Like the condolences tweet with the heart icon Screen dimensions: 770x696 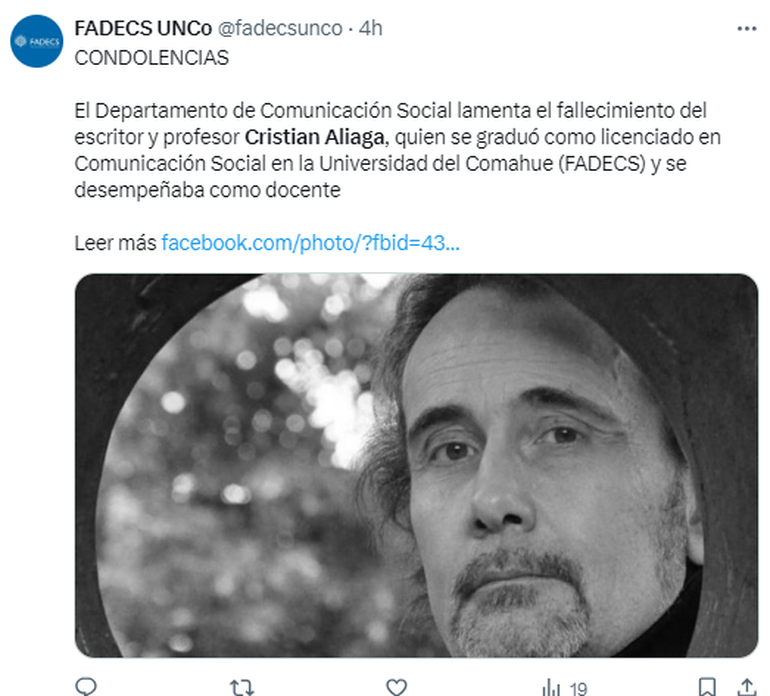click(x=396, y=687)
